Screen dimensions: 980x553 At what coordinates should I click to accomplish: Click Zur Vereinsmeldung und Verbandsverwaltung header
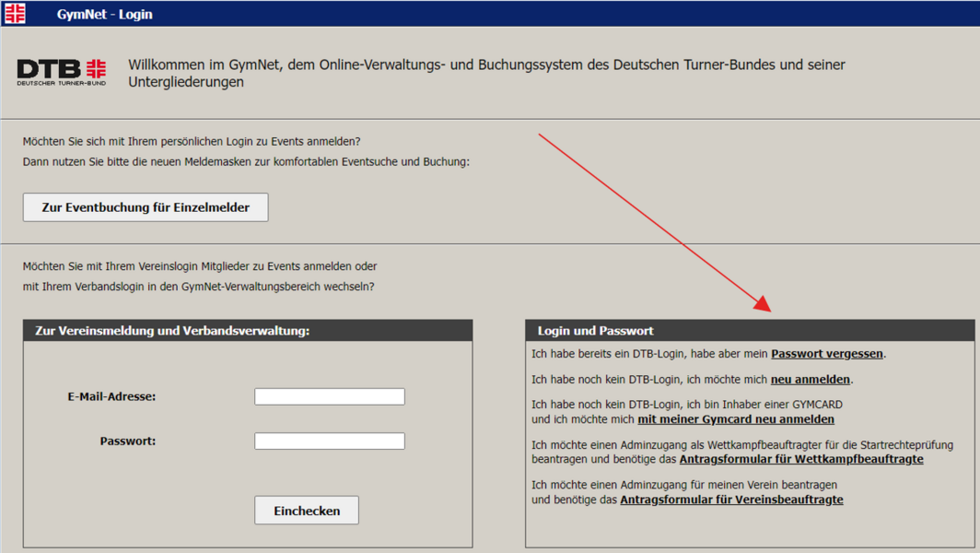click(248, 330)
